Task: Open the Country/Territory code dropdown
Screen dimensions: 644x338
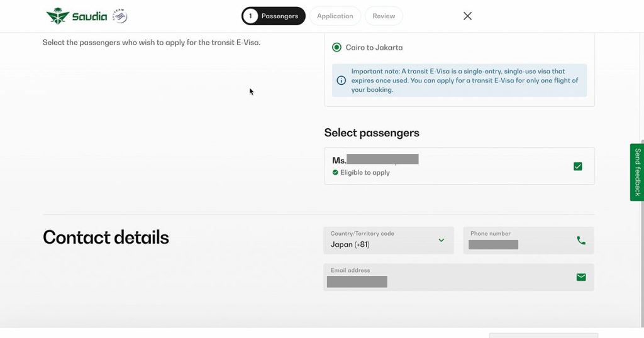Action: 388,241
